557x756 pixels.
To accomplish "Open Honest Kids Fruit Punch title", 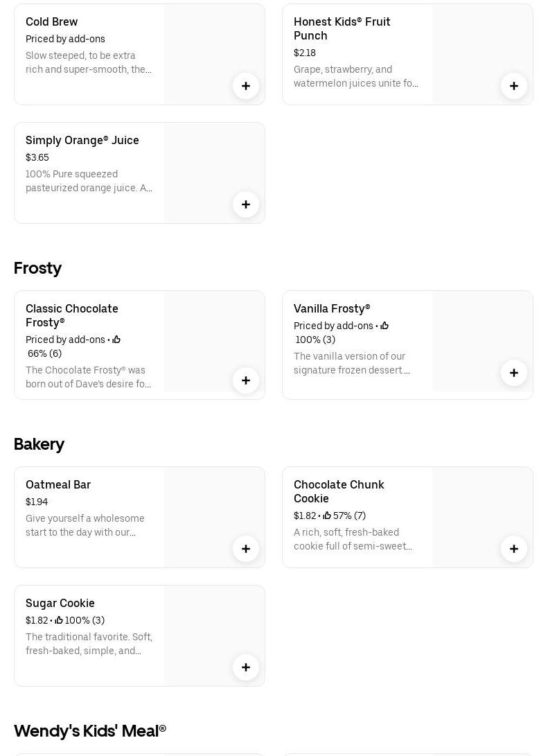I will pyautogui.click(x=342, y=28).
